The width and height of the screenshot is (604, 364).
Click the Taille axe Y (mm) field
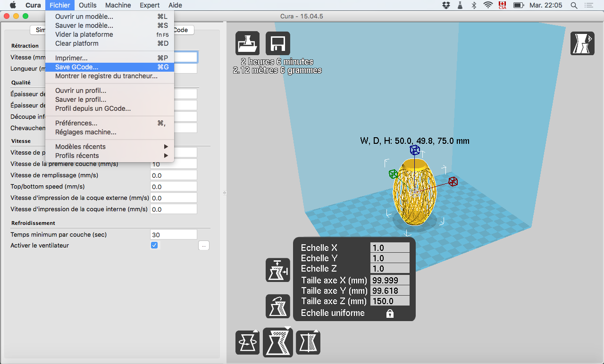390,290
